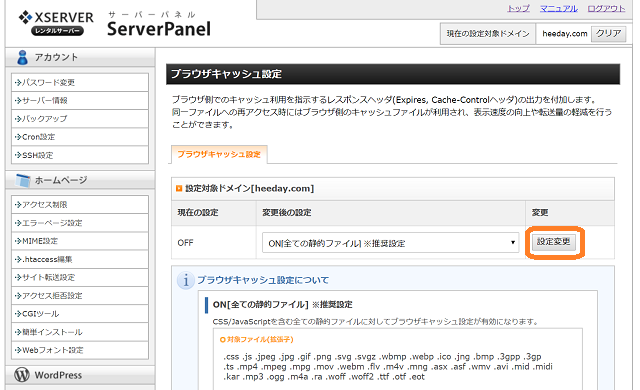The height and width of the screenshot is (390, 640).
Task: Click the Account person icon
Action: click(x=22, y=57)
